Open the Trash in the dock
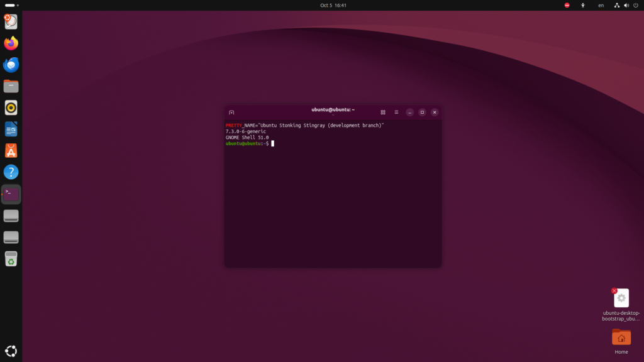 11,258
